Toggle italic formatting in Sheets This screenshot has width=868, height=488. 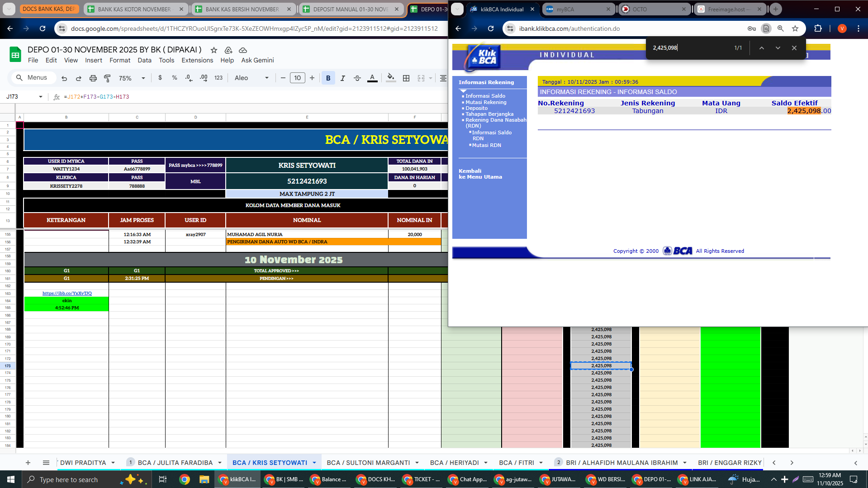point(343,78)
